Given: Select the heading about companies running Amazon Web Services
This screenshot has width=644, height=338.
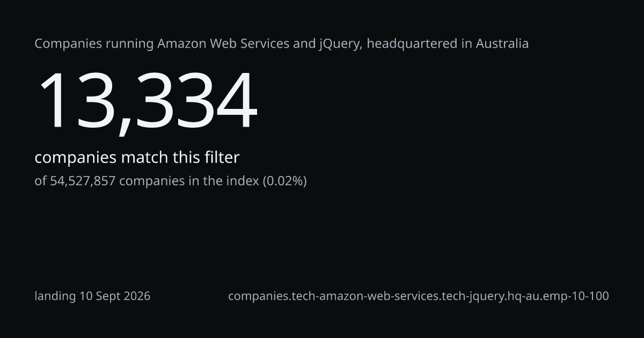Looking at the screenshot, I should pyautogui.click(x=282, y=44).
